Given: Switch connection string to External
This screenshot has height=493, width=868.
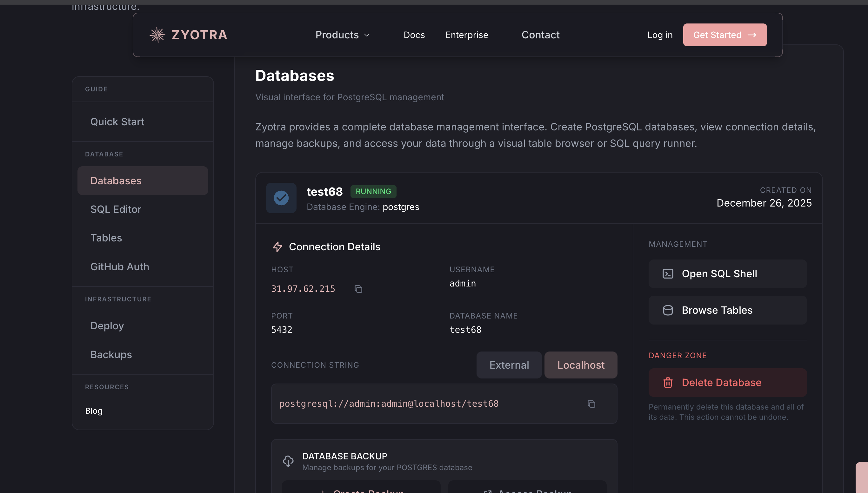Looking at the screenshot, I should [509, 365].
